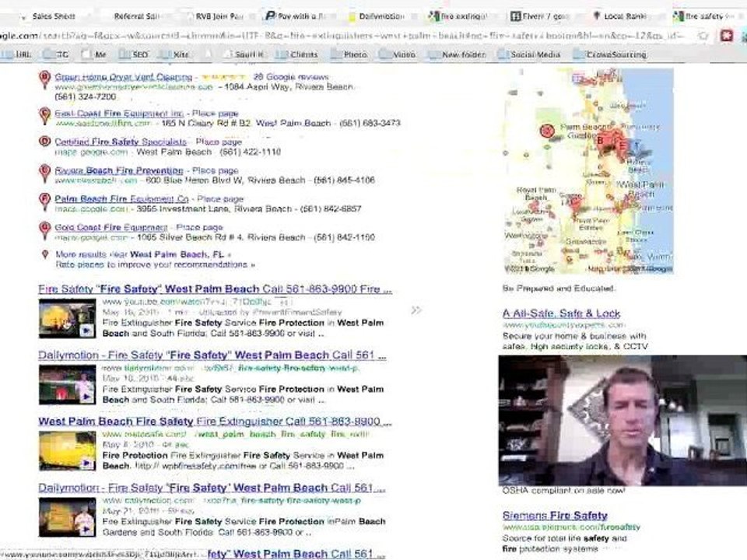Screen dimensions: 747x560
Task: Click the browser address bar URL
Action: (343, 36)
